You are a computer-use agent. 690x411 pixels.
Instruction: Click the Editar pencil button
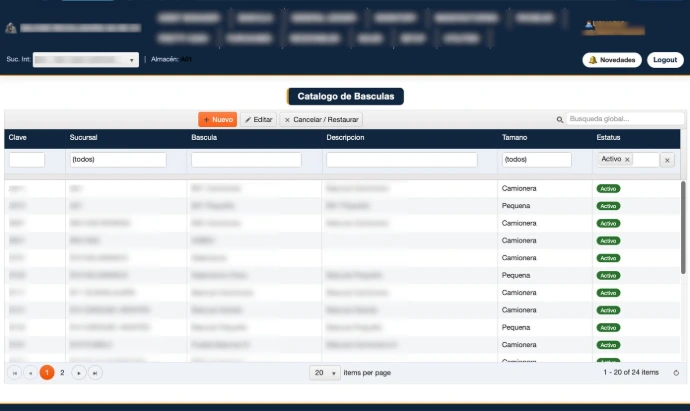click(258, 119)
